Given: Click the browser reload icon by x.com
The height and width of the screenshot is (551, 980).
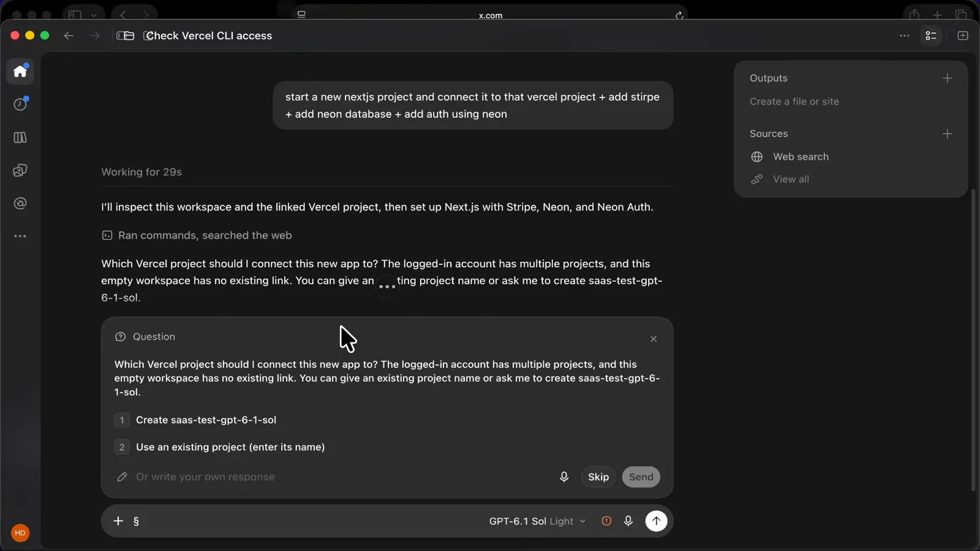Looking at the screenshot, I should point(679,15).
